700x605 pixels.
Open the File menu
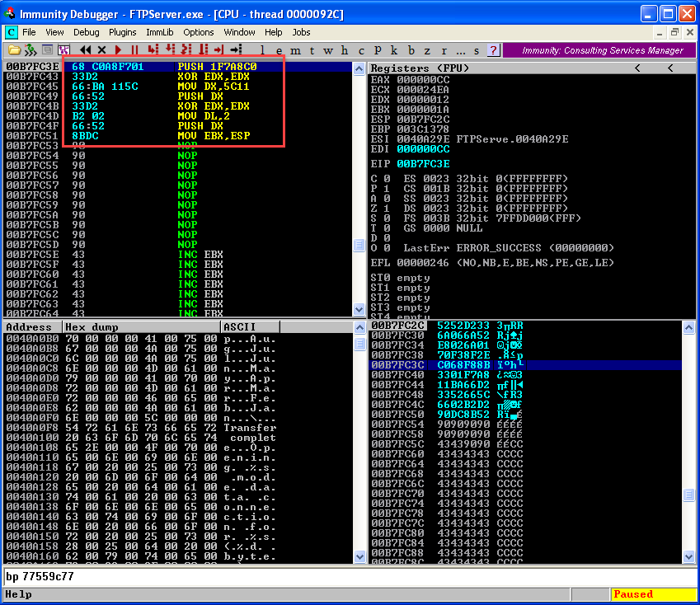tap(29, 32)
